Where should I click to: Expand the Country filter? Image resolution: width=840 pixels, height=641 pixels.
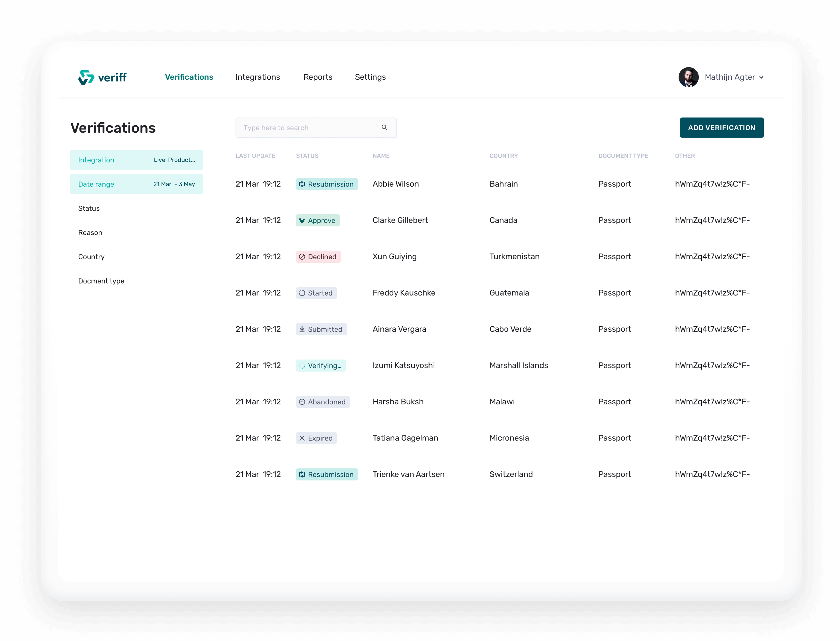pyautogui.click(x=91, y=257)
